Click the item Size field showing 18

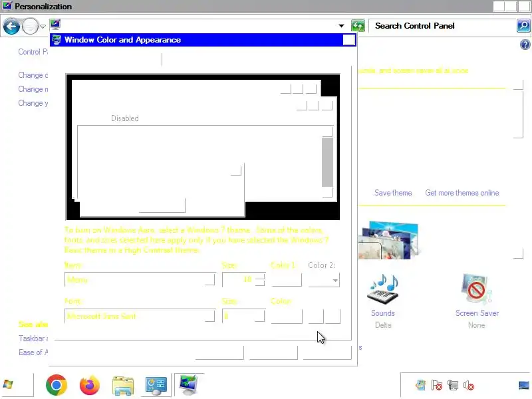(238, 279)
